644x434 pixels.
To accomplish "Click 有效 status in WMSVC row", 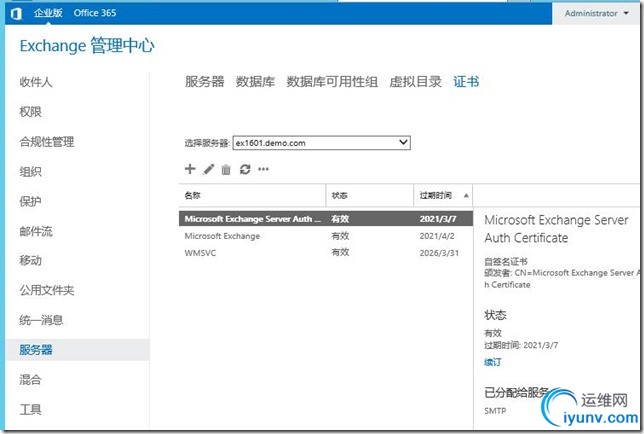I will (340, 253).
